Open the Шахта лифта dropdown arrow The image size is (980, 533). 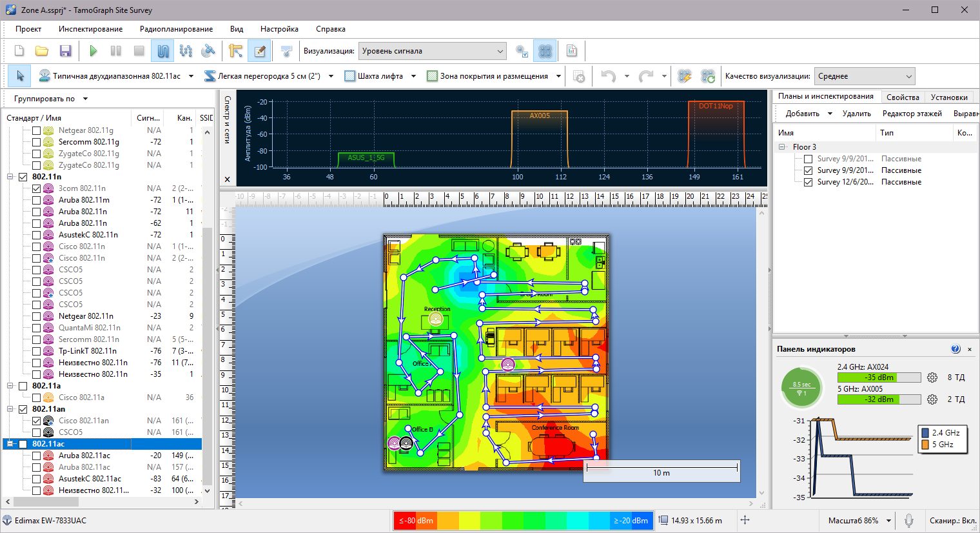[413, 76]
